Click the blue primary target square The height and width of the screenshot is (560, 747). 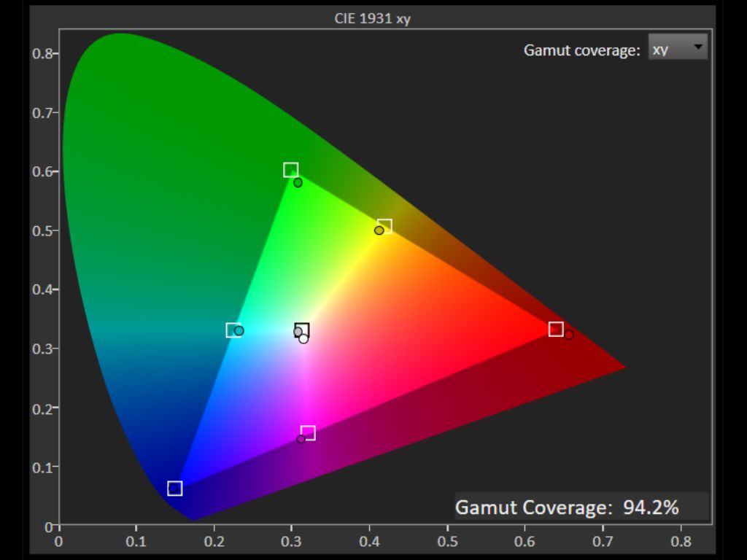[174, 489]
